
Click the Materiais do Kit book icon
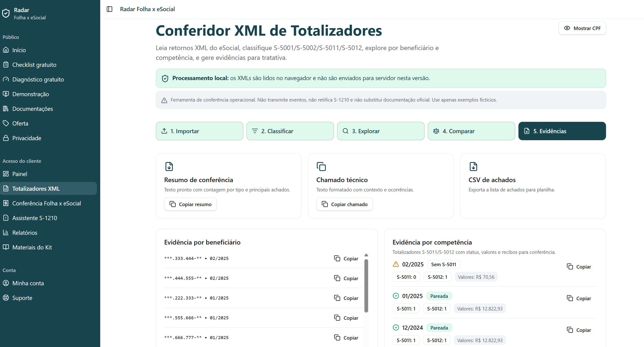[x=6, y=247]
